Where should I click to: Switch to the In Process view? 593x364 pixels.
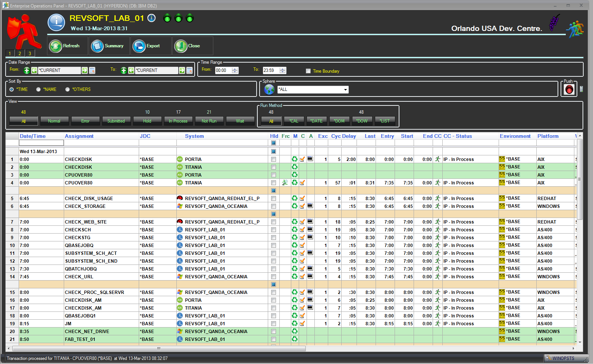178,121
